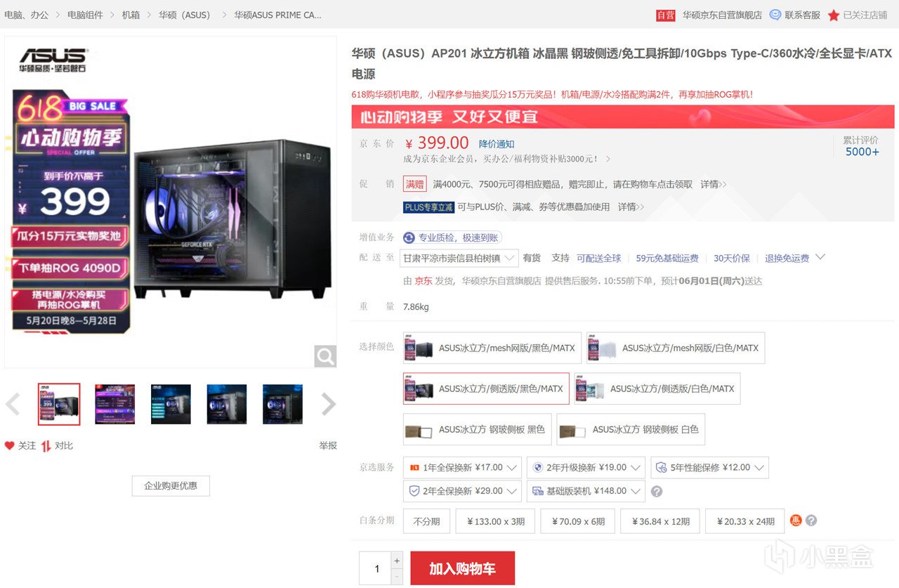Choose 不分期 installment option
899x588 pixels.
[x=426, y=521]
